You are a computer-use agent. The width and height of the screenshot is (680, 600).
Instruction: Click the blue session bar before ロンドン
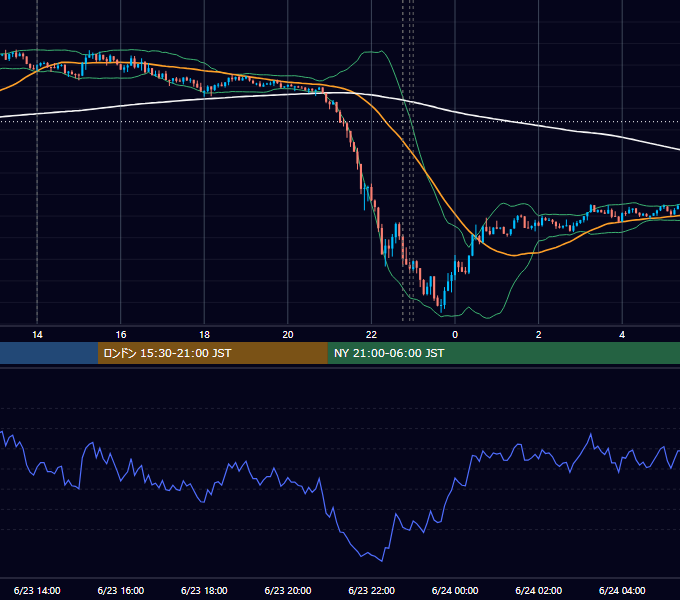[49, 353]
